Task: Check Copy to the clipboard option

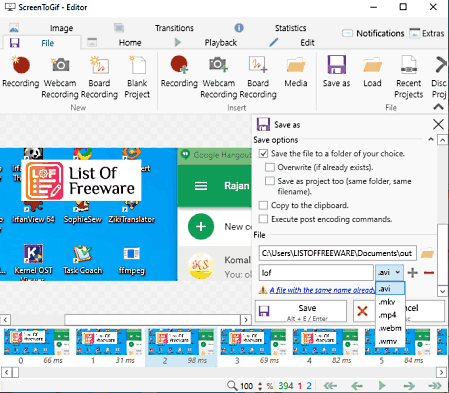Action: 263,205
